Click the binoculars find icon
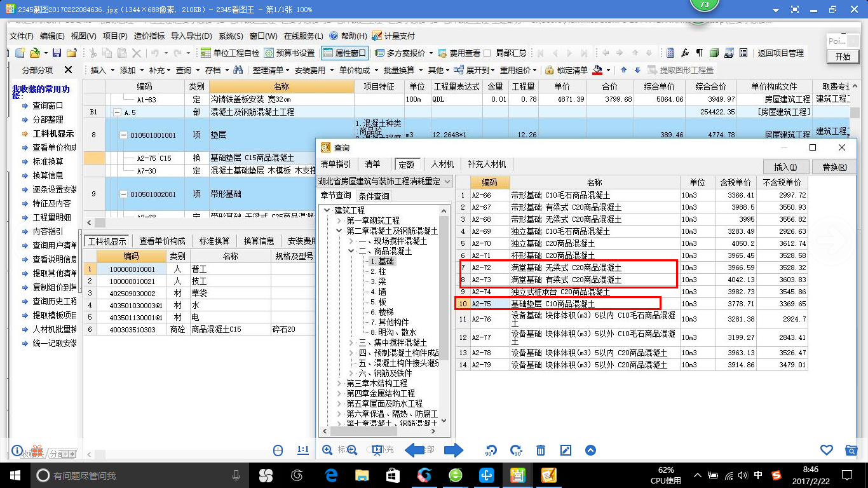Screen dimensions: 868x488 [238, 70]
